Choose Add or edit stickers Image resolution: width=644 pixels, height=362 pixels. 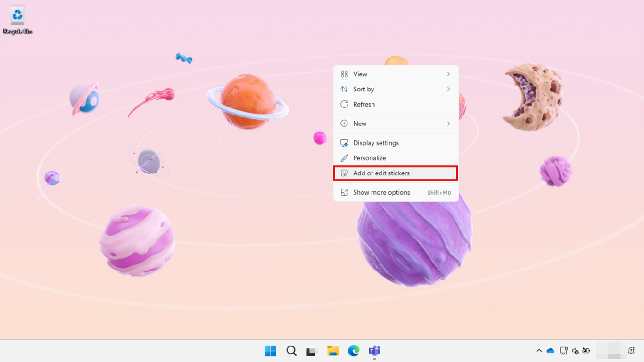(382, 173)
